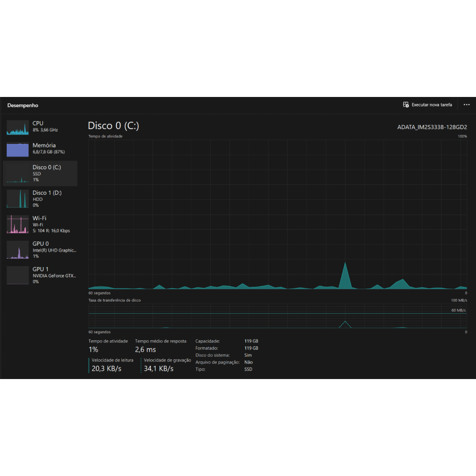This screenshot has height=476, width=476.
Task: Click the Executar nova tarefa label
Action: click(431, 105)
